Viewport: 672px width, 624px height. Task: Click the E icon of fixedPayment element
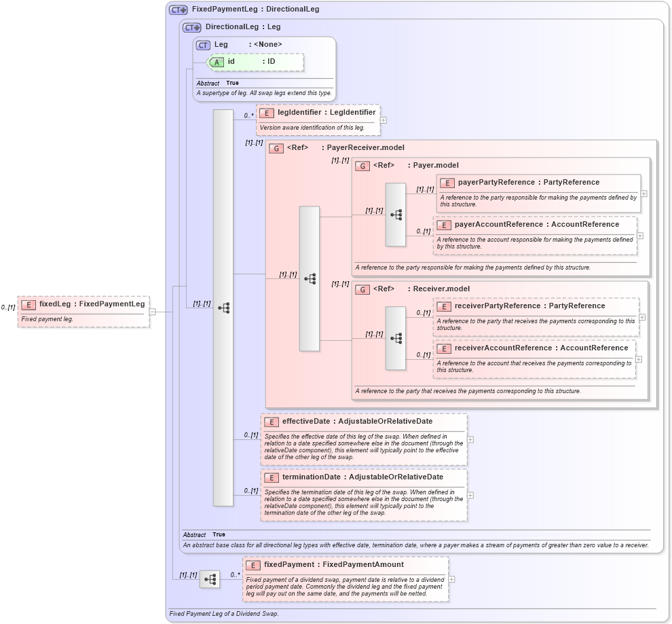[252, 564]
